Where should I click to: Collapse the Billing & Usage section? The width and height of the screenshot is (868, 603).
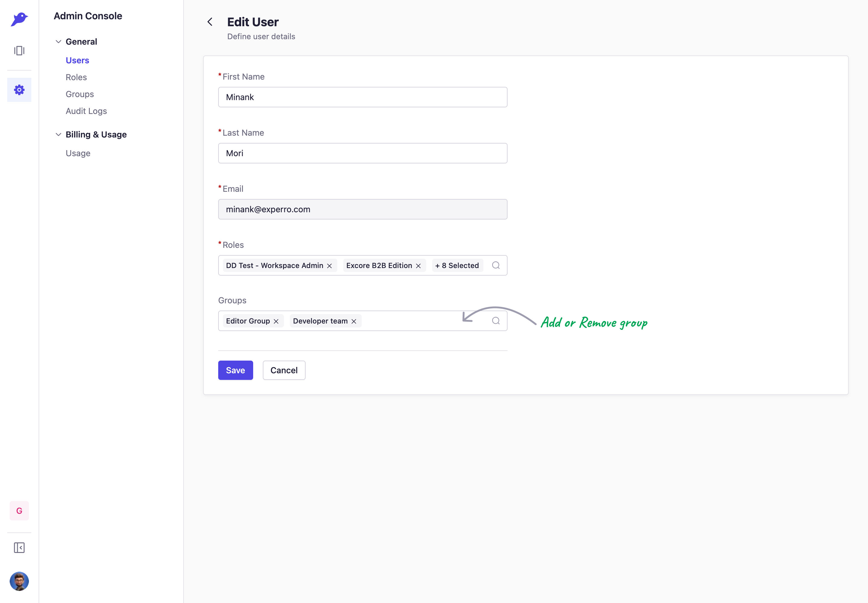click(58, 134)
